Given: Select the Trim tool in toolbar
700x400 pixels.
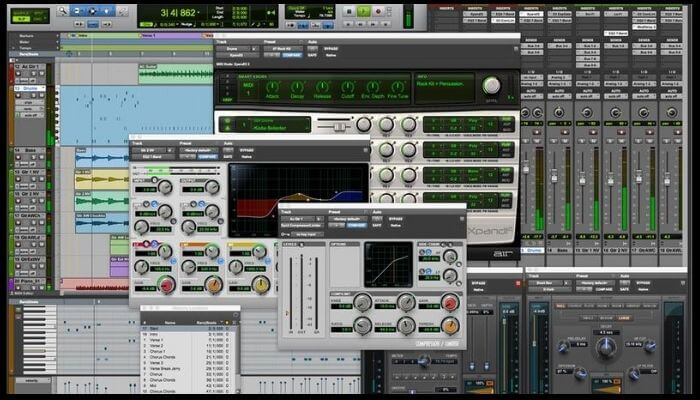Looking at the screenshot, I should [77, 11].
